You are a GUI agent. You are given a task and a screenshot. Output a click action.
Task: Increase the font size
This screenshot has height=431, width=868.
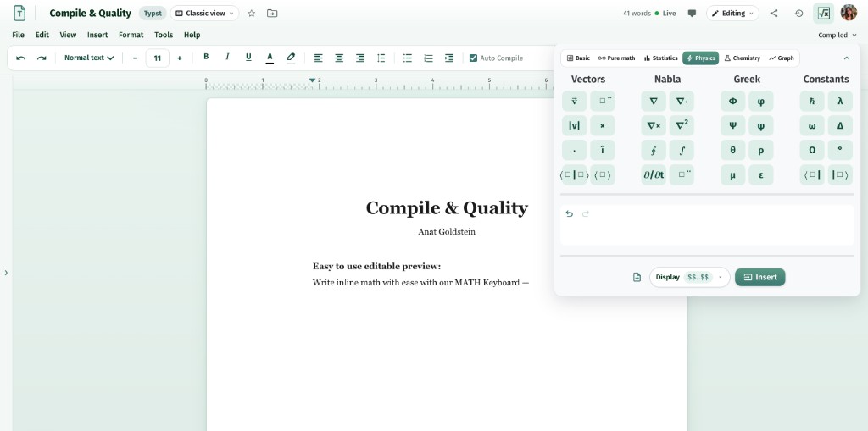coord(180,58)
